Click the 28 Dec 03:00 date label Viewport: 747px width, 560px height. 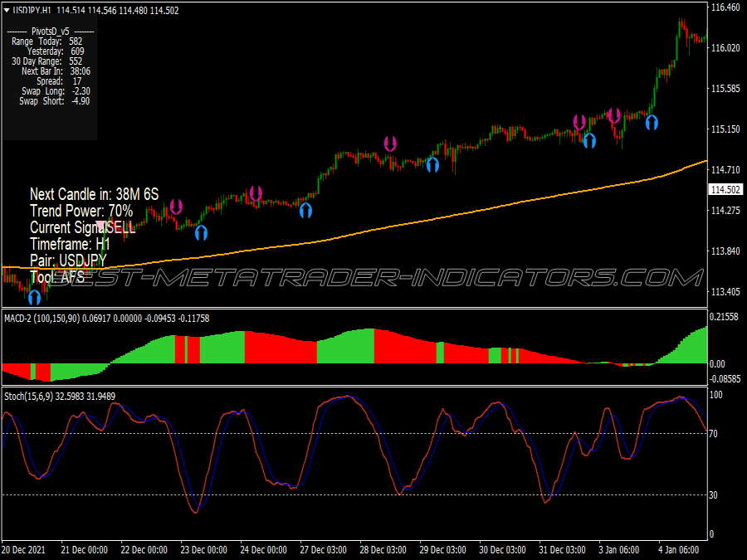383,550
